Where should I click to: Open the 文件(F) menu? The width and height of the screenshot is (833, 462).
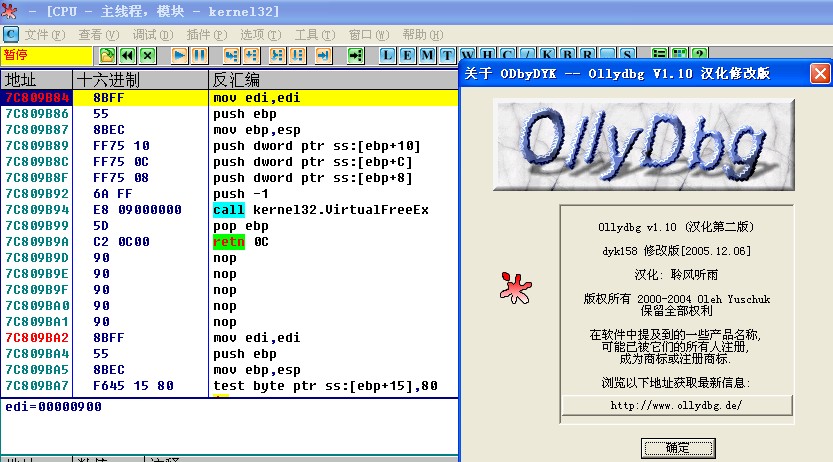(45, 35)
